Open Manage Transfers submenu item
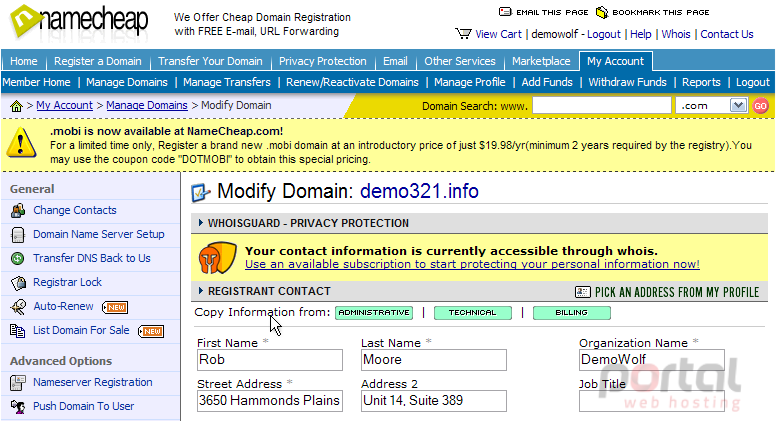This screenshot has width=776, height=422. [x=227, y=82]
